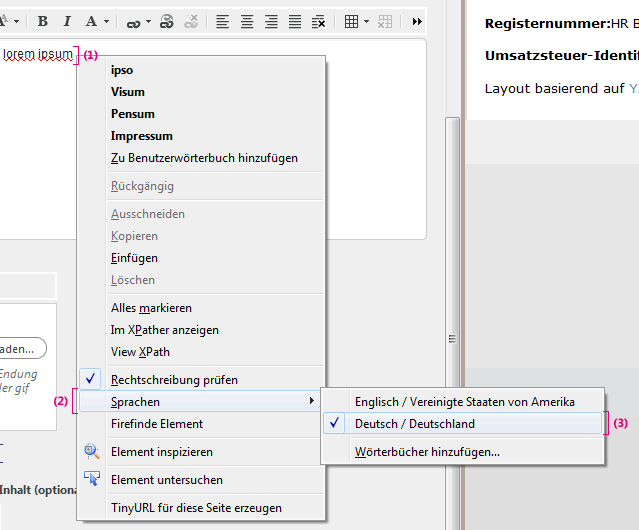The width and height of the screenshot is (639, 530).
Task: Select 'Firefinde Element'
Action: [200, 424]
